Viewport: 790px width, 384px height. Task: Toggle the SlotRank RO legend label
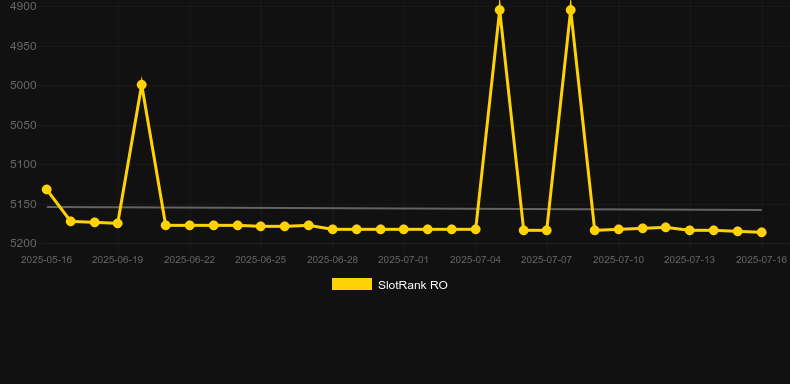[413, 285]
